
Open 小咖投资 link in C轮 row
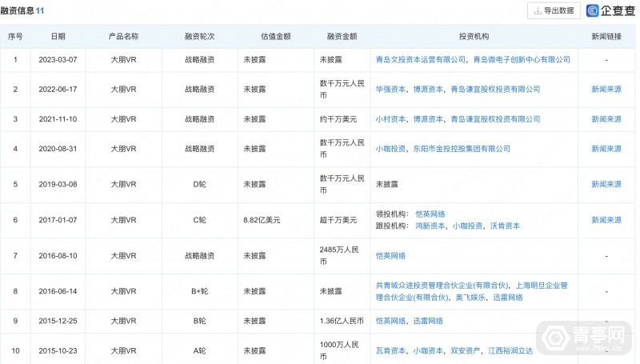(x=468, y=226)
